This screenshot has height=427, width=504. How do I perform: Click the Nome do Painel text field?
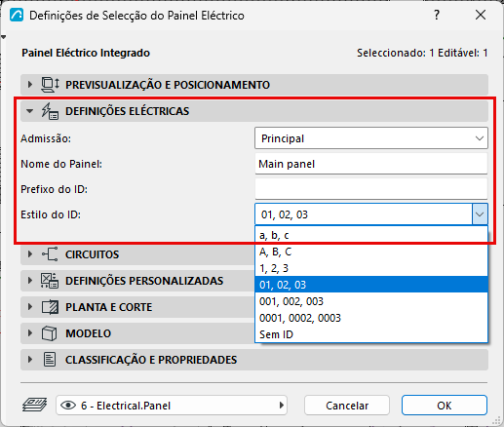[371, 164]
